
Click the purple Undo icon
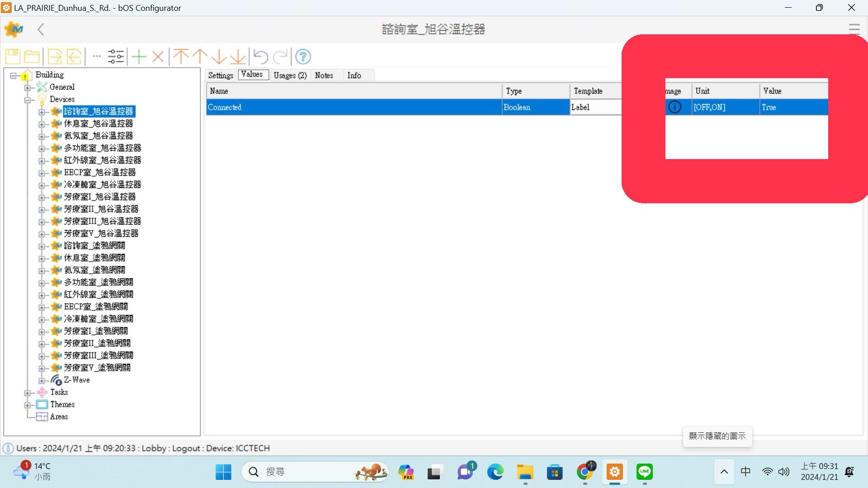coord(261,57)
